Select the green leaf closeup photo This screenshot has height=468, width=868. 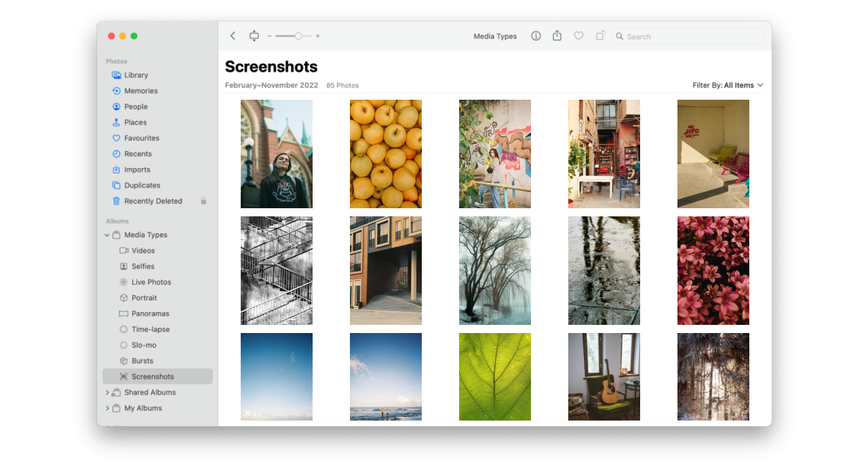(x=495, y=376)
